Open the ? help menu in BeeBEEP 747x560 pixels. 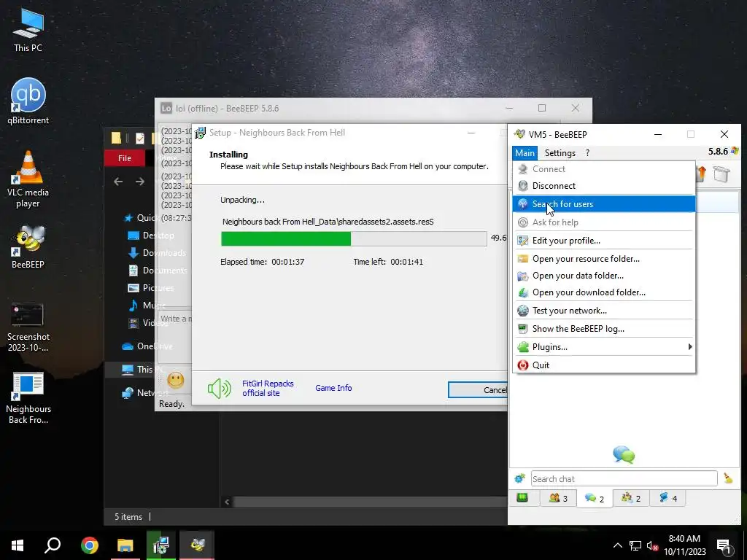coord(587,153)
